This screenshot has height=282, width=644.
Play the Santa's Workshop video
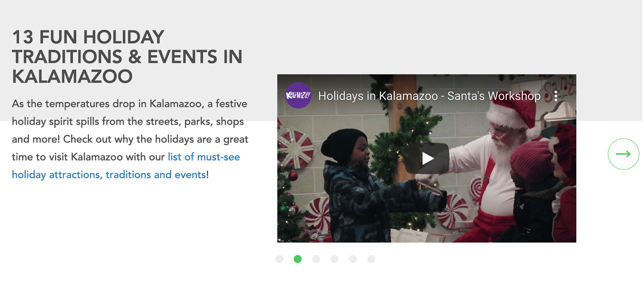click(427, 158)
